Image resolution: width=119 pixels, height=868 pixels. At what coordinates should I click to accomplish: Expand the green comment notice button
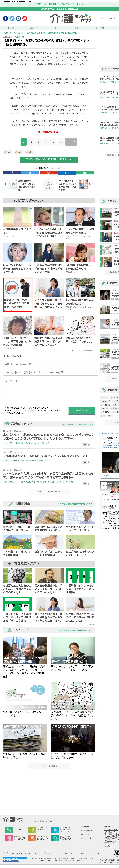point(49,159)
